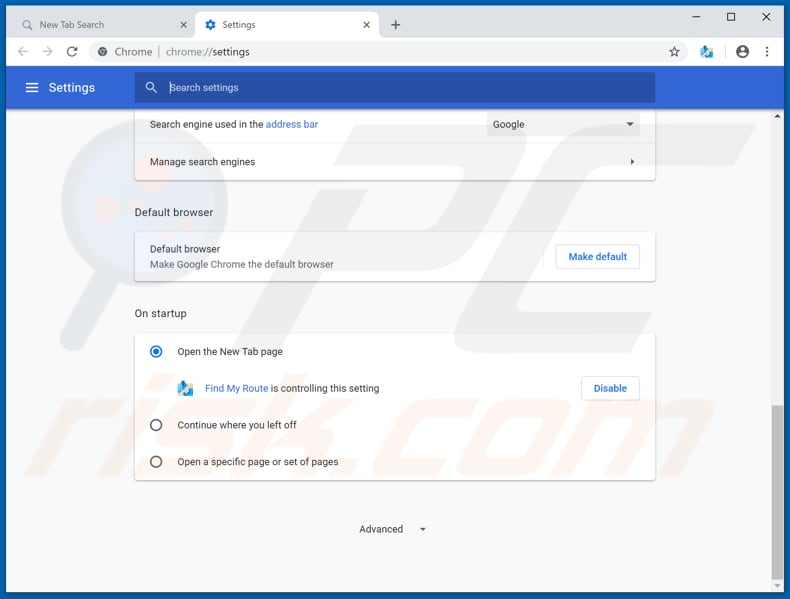Viewport: 790px width, 599px height.
Task: Click the Find My Route icon in the startup section
Action: coord(185,388)
